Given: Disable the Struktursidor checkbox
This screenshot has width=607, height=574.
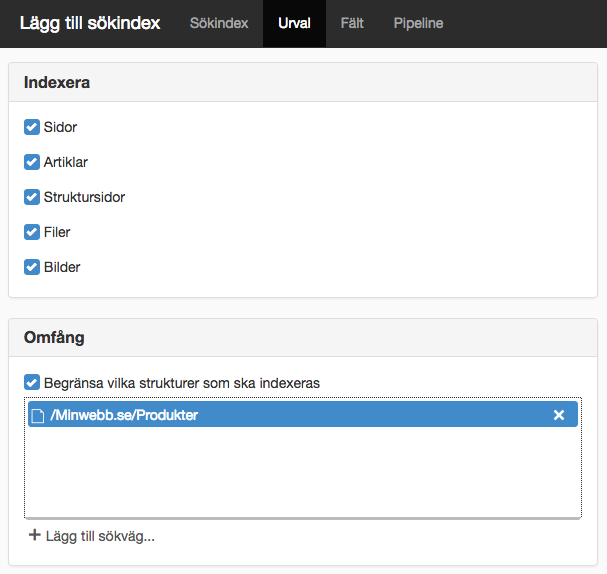Looking at the screenshot, I should pos(32,197).
